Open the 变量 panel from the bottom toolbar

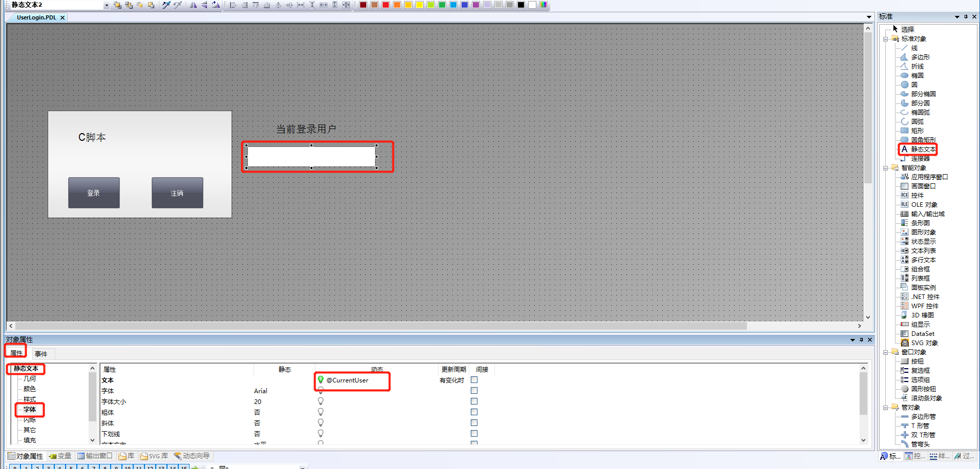click(x=60, y=456)
